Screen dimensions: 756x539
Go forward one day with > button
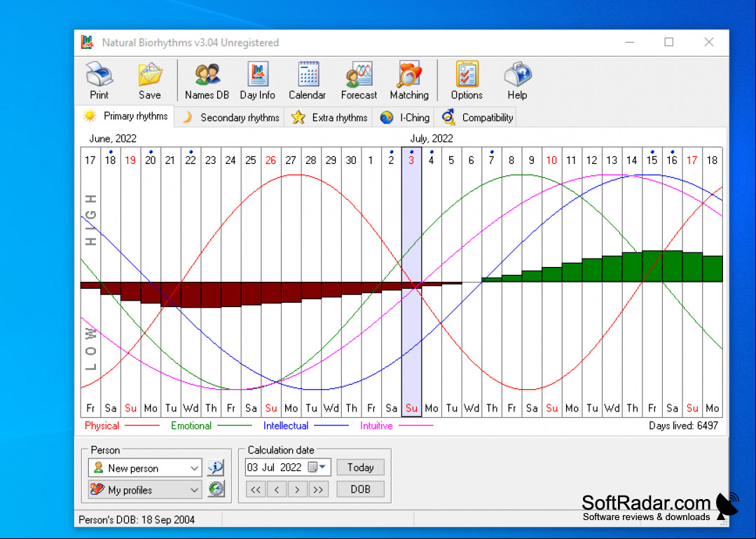coord(298,489)
